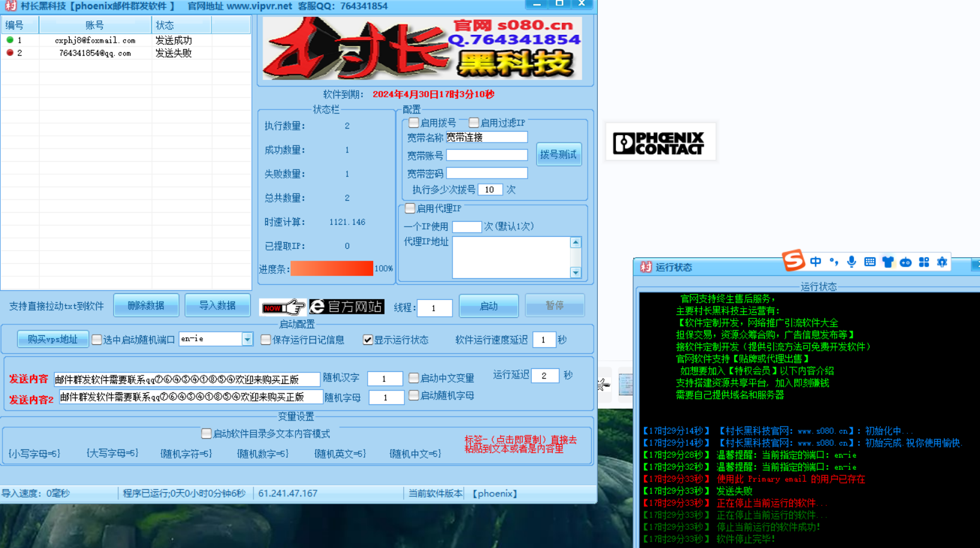Viewport: 980px width, 548px height.
Task: Open the IME settings icon
Action: tap(942, 262)
